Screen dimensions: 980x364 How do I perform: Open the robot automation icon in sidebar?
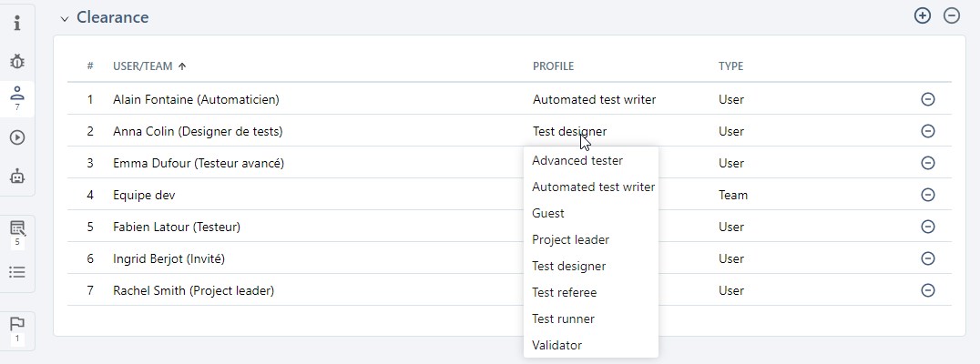17,177
